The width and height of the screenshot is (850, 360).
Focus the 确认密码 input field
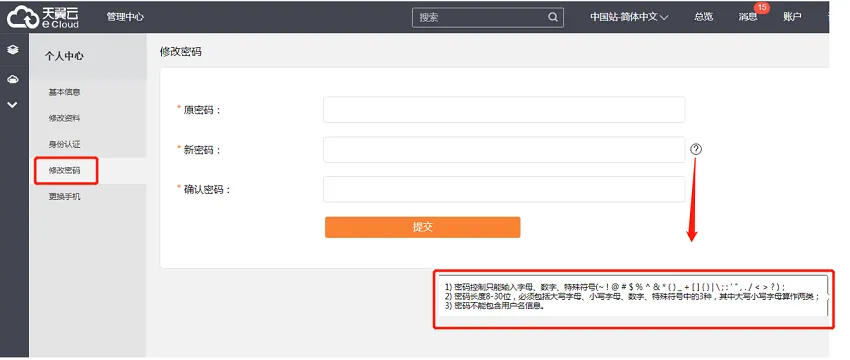(x=504, y=189)
